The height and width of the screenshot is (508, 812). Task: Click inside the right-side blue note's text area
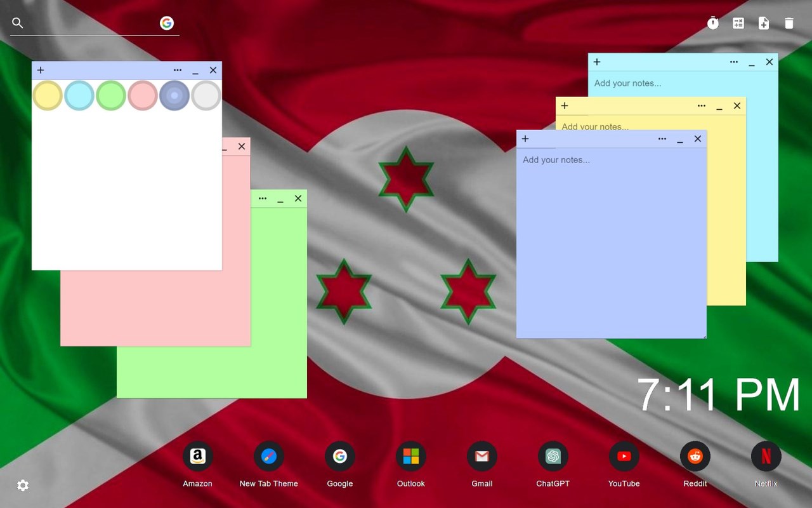pyautogui.click(x=612, y=243)
